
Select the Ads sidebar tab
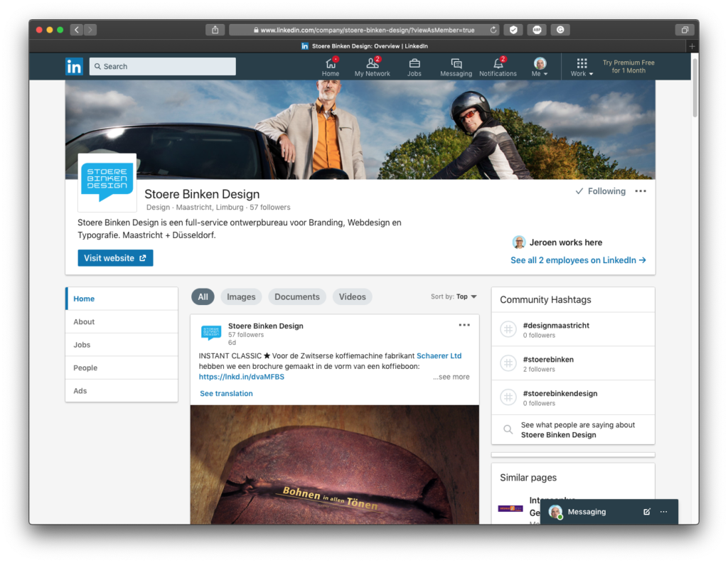(x=122, y=391)
